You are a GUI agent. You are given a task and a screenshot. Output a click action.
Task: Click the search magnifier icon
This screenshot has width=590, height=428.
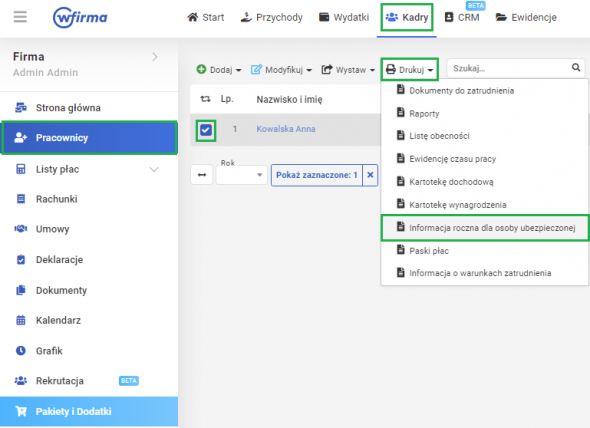(576, 68)
